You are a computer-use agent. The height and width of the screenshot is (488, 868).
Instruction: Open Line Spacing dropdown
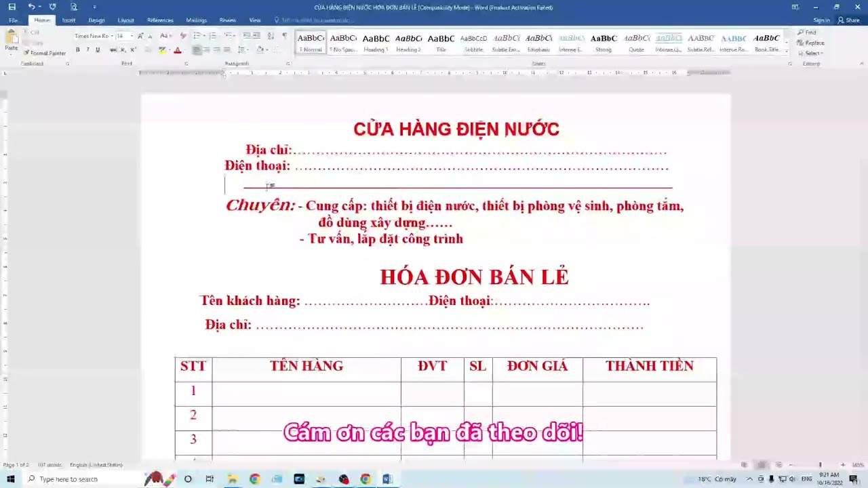point(242,49)
